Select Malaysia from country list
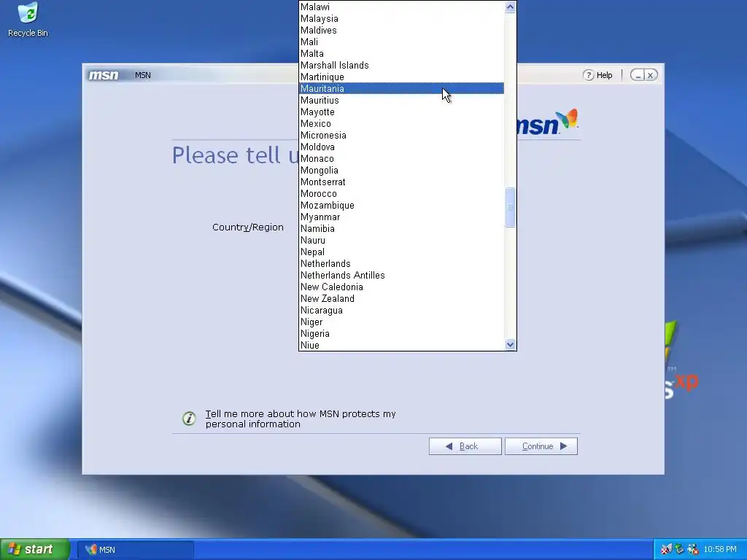 point(402,18)
